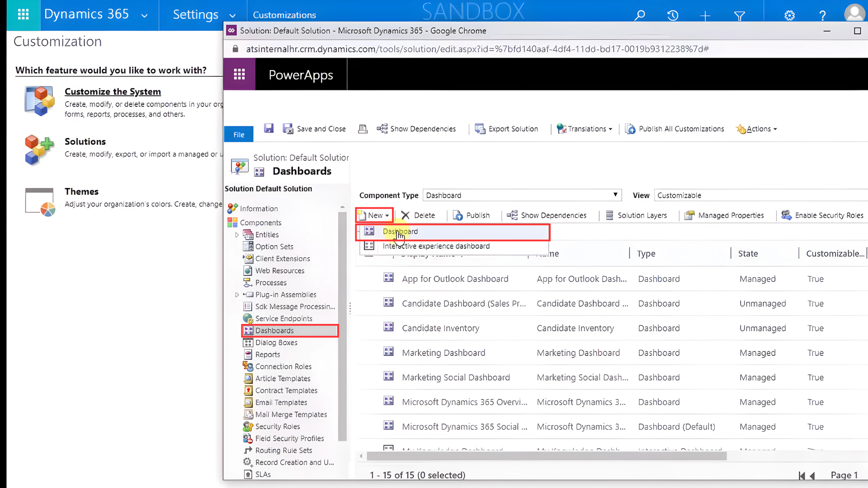868x488 pixels.
Task: Select Reports tree item
Action: (262, 355)
